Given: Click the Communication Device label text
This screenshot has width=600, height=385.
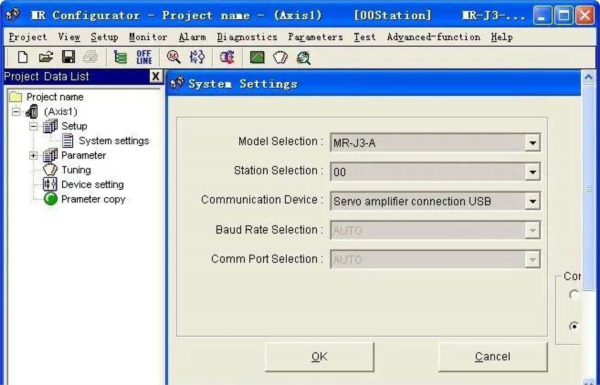Looking at the screenshot, I should 262,199.
